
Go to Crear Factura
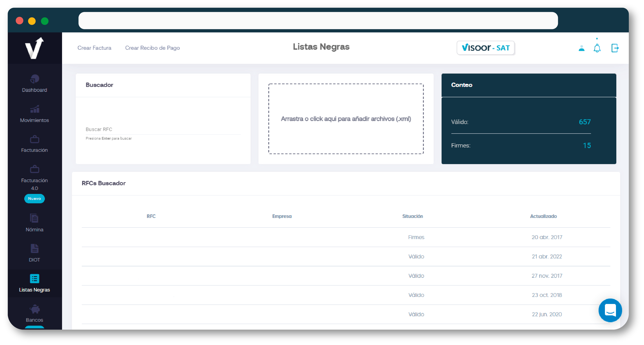94,48
